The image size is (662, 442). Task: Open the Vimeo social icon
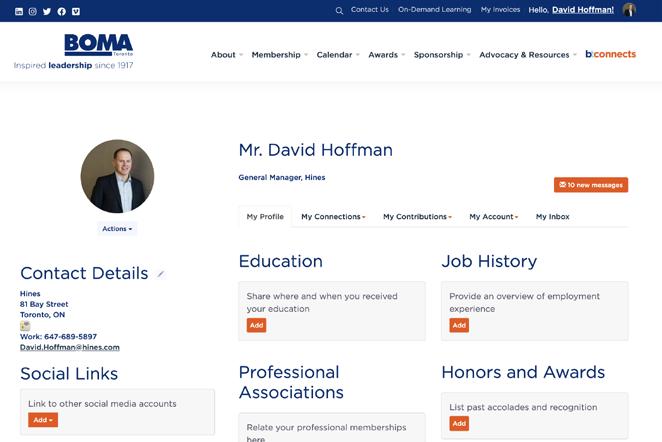click(76, 11)
